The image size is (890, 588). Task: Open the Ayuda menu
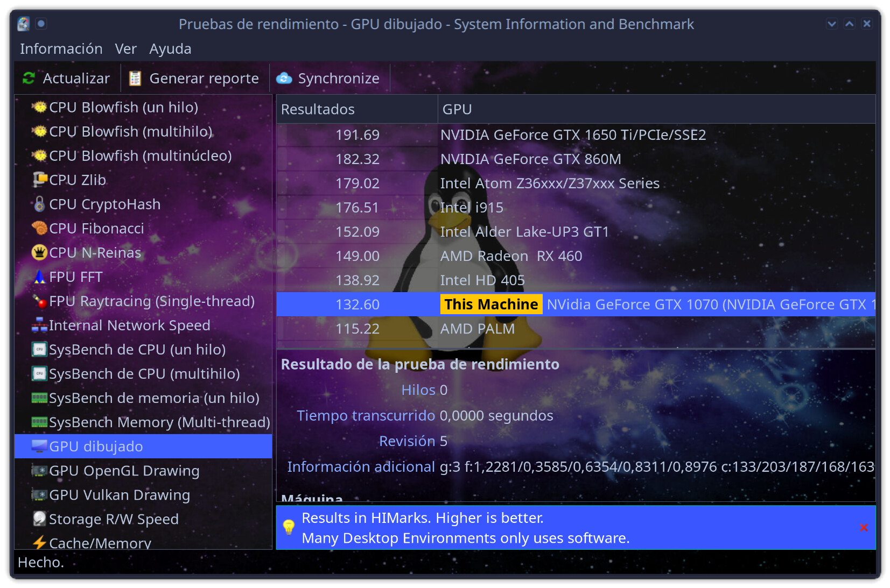[x=170, y=49]
